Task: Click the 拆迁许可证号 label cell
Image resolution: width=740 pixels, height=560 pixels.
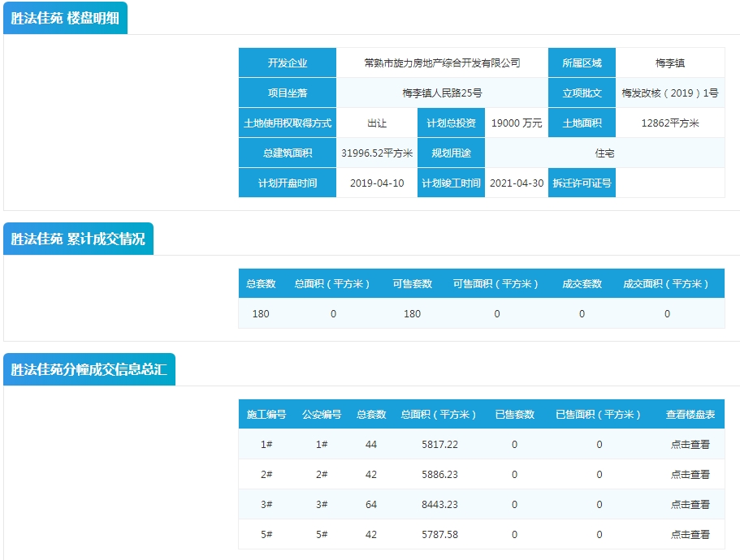Action: point(582,183)
